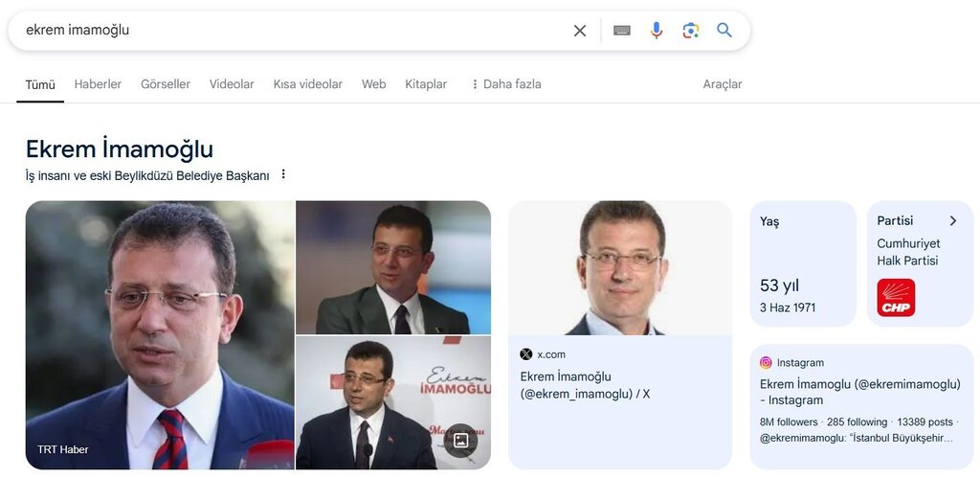This screenshot has width=980, height=478.
Task: Clear the search box text
Action: tap(580, 31)
